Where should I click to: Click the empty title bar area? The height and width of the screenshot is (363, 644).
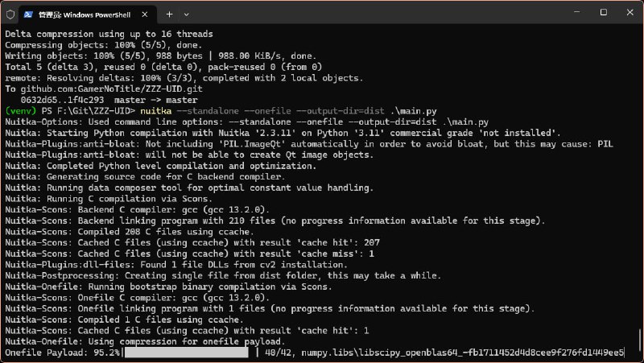[x=362, y=14]
